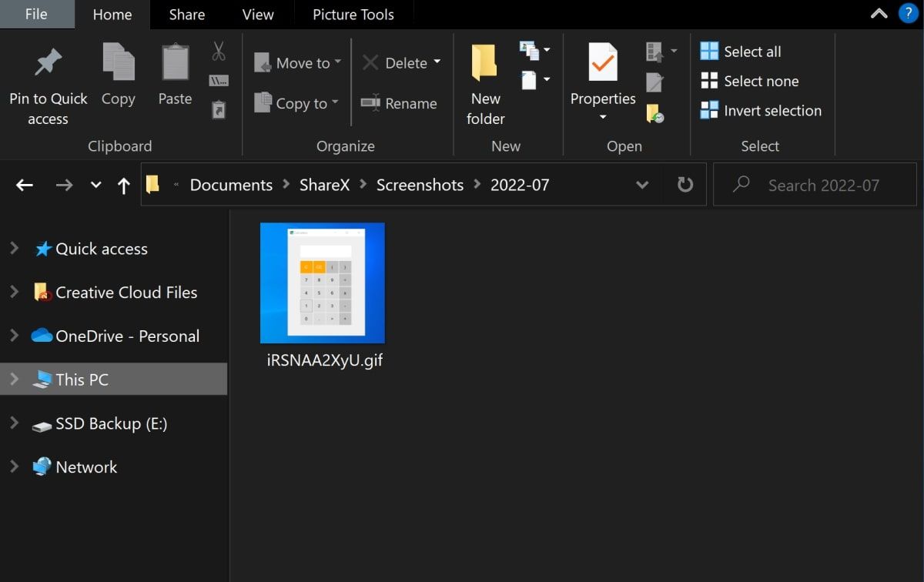Screen dimensions: 924x582
Task: Expand the Network tree item
Action: coord(14,467)
